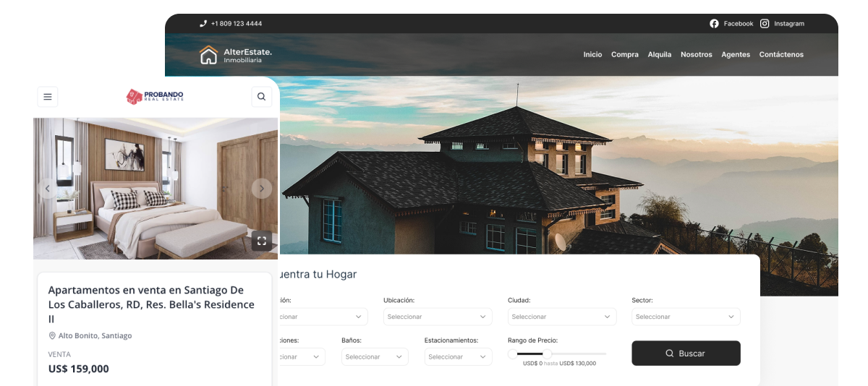Viewport: 868px width, 386px height.
Task: Open the Agentes page
Action: coord(736,55)
